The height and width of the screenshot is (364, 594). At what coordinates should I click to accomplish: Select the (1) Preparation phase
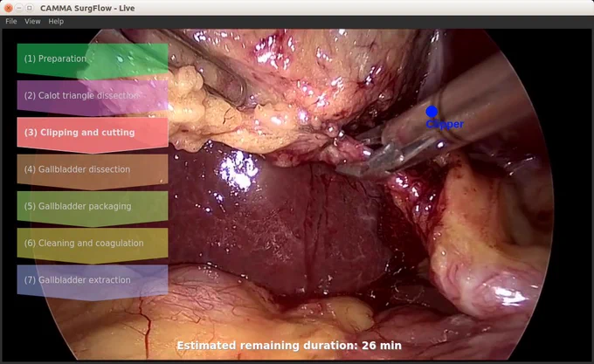93,61
